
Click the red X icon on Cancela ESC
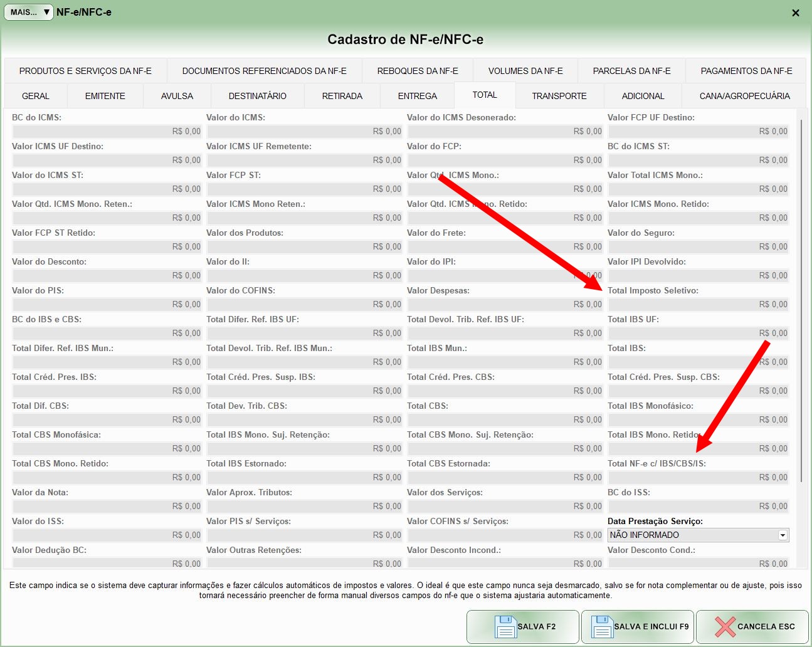[725, 626]
